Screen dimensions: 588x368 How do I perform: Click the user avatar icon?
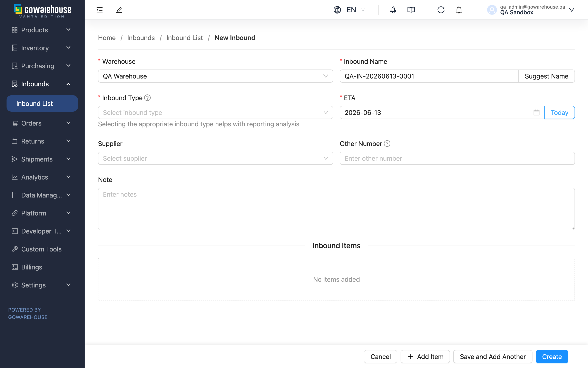click(492, 10)
